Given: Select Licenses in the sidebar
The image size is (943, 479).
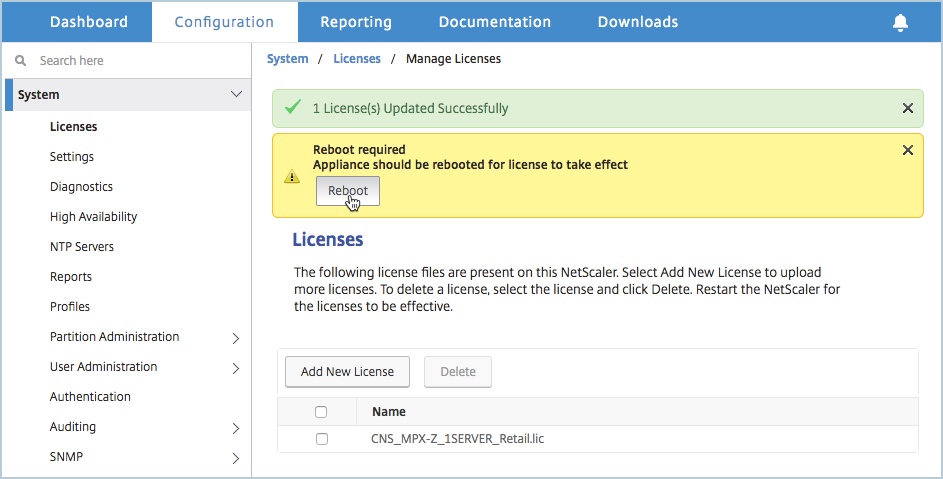Looking at the screenshot, I should (73, 126).
